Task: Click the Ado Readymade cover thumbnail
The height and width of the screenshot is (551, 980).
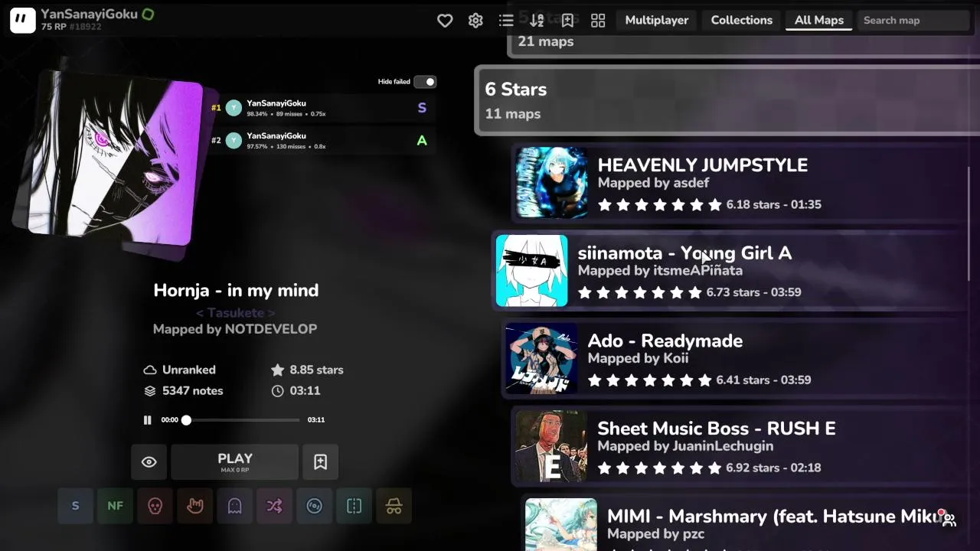Action: point(542,359)
